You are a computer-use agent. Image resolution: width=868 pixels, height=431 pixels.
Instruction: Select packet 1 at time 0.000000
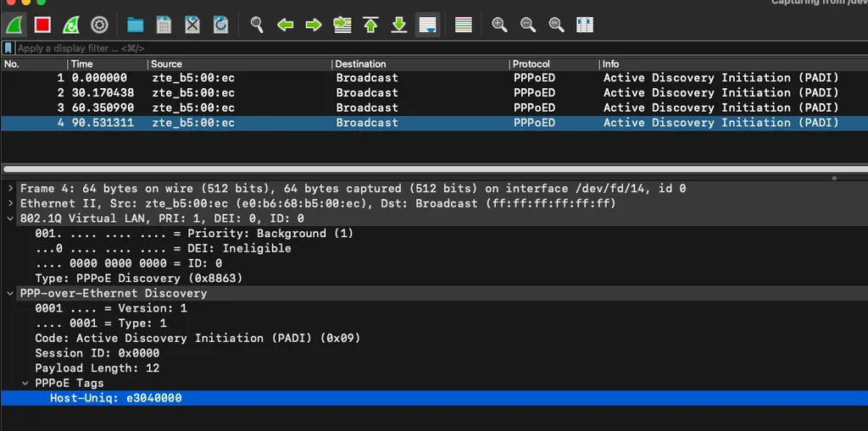coord(434,78)
